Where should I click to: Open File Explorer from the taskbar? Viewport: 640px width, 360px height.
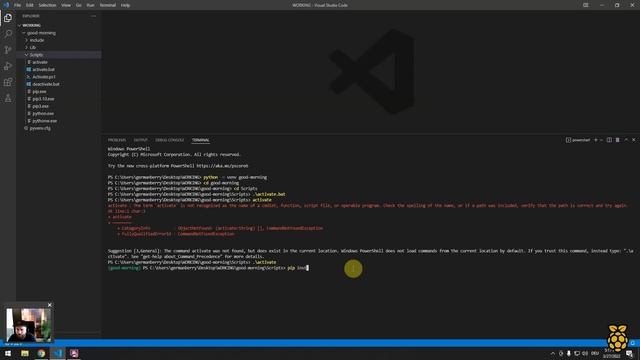click(x=25, y=353)
